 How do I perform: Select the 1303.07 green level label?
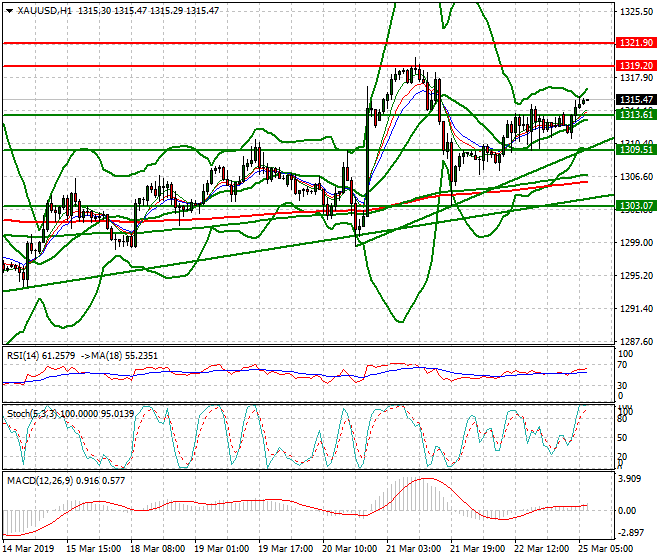636,206
